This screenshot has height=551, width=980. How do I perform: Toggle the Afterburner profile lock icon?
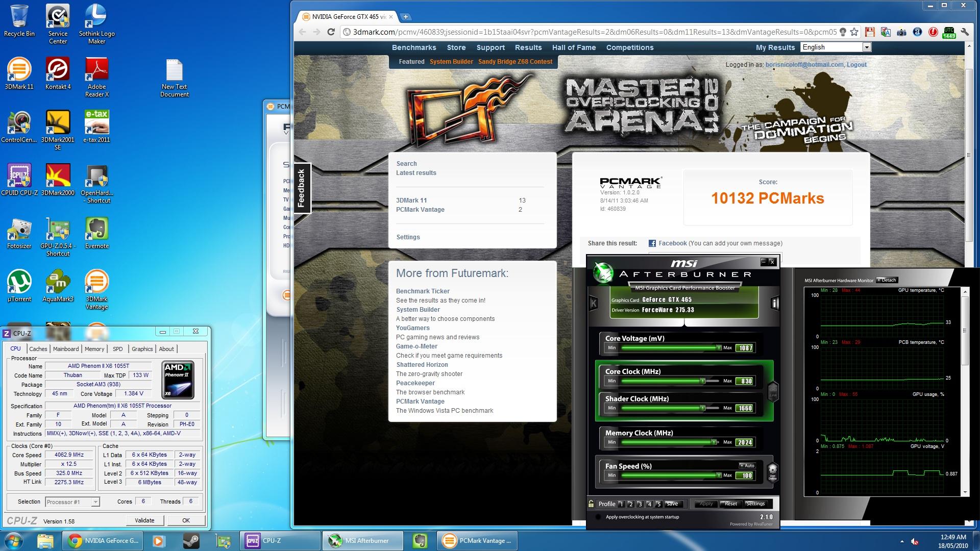[x=591, y=504]
